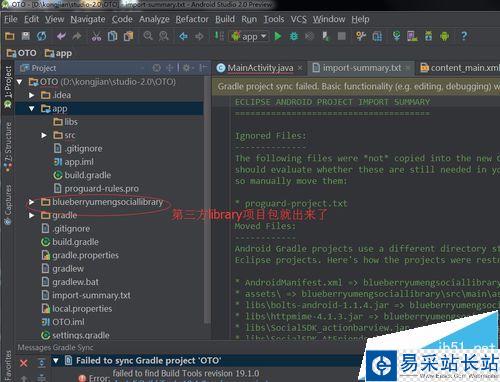Click the OTO breadcrumb in navigation bar
The width and height of the screenshot is (500, 382).
pyautogui.click(x=21, y=53)
